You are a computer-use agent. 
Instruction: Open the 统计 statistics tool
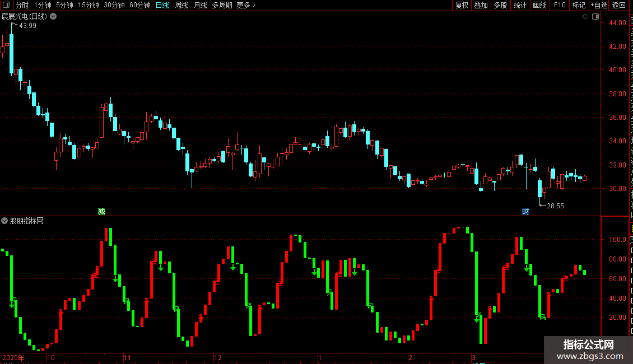pyautogui.click(x=520, y=5)
